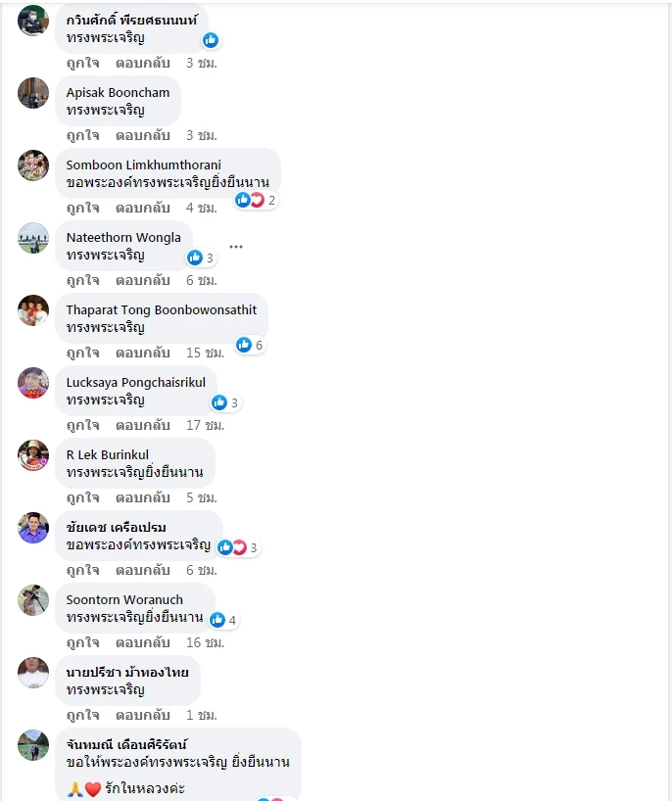Reply to Lucksaya Pongchaisrikul's comment with ตอบกลับ

(x=143, y=425)
